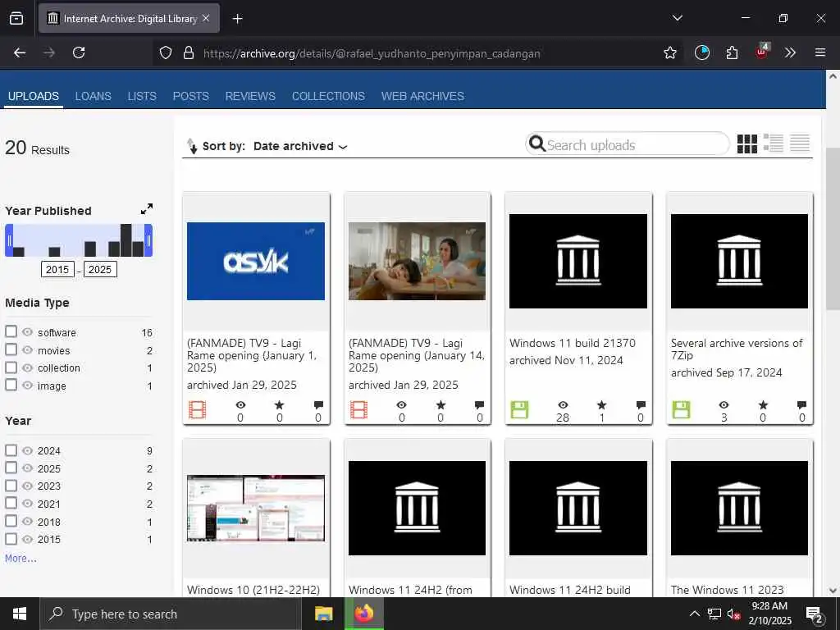
Task: Check the movies media type checkbox
Action: (x=11, y=349)
